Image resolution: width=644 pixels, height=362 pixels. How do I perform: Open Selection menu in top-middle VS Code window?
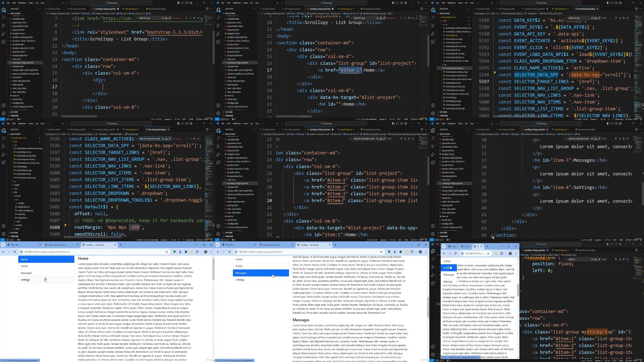[237, 3]
